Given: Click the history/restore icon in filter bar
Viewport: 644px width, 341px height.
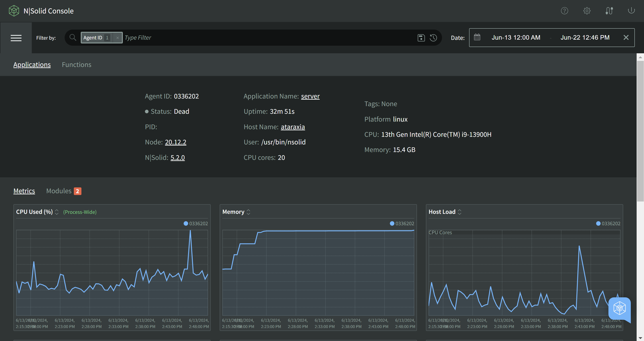Looking at the screenshot, I should [x=434, y=38].
